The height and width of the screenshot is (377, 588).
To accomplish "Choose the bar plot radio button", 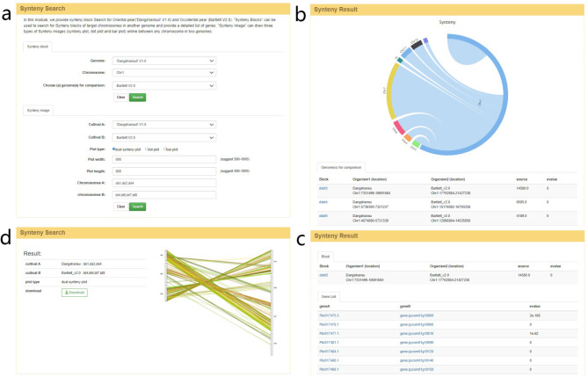I will (x=164, y=149).
